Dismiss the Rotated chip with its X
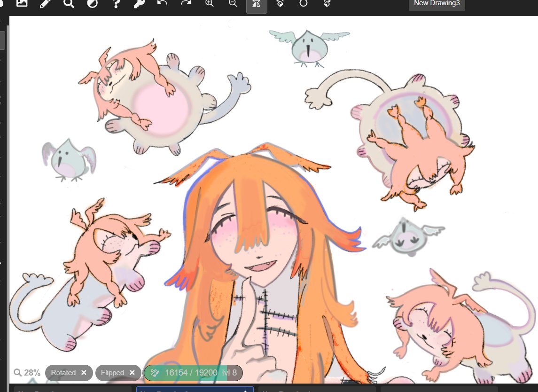The height and width of the screenshot is (392, 538). click(84, 373)
